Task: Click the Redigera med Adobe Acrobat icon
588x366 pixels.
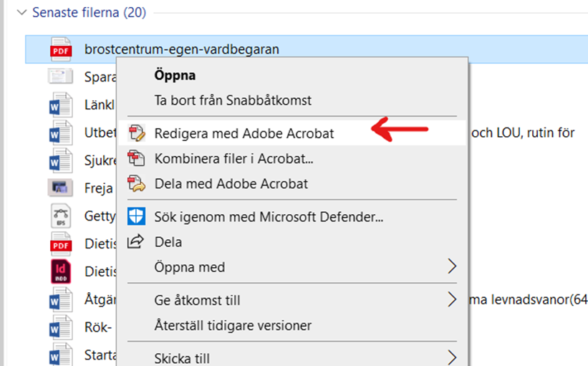Action: pyautogui.click(x=136, y=133)
